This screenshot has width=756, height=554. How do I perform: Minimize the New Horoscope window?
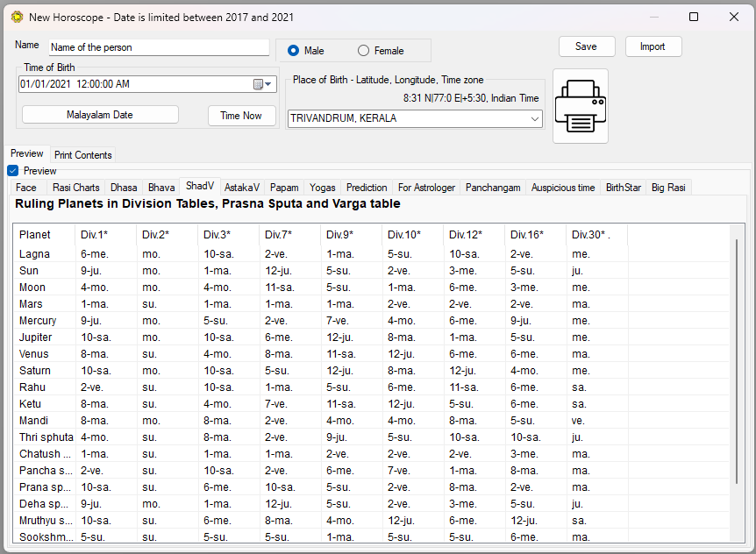[x=653, y=17]
